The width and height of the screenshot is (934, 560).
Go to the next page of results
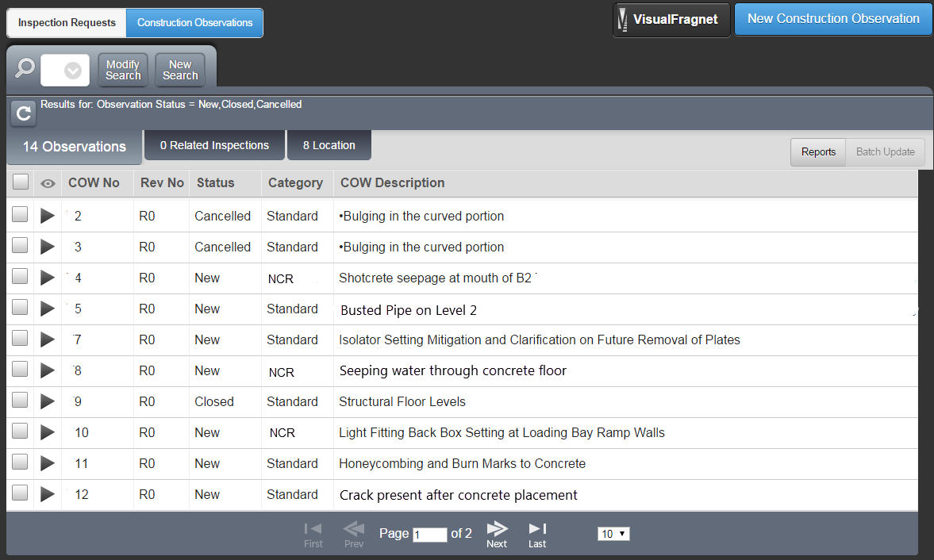pyautogui.click(x=497, y=534)
